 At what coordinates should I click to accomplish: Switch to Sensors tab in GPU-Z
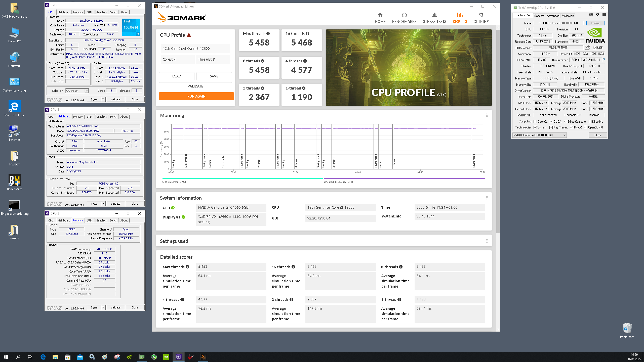click(539, 16)
